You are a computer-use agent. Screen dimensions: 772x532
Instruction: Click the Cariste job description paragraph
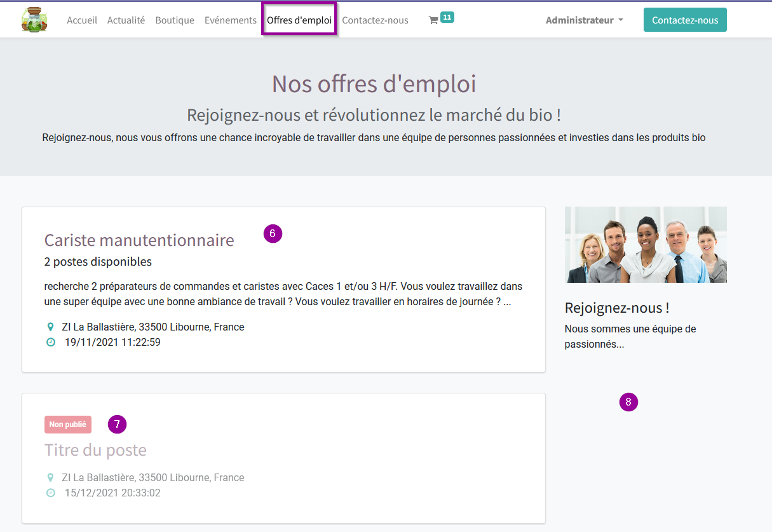tap(283, 294)
